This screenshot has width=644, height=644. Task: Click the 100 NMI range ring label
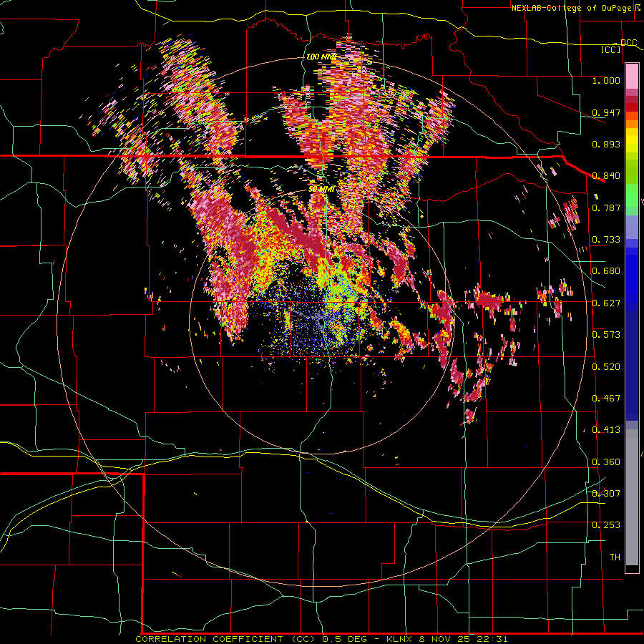[x=321, y=57]
